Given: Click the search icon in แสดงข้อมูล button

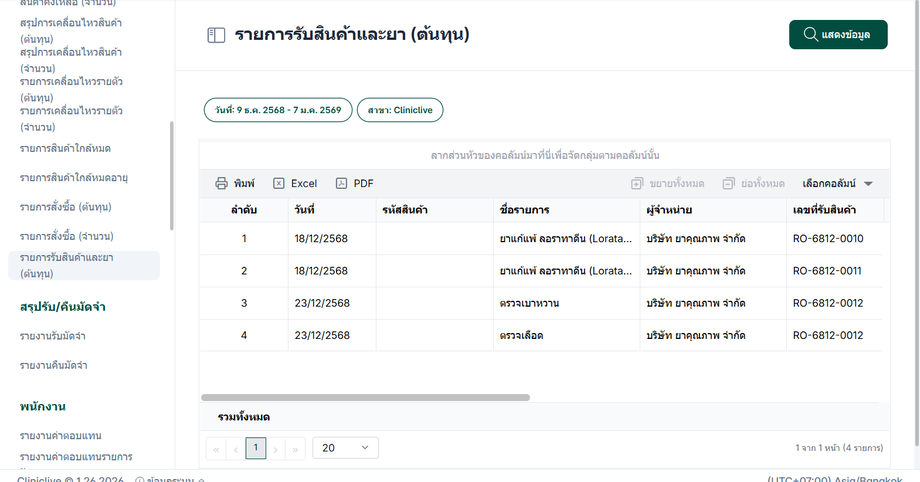Looking at the screenshot, I should [x=809, y=35].
